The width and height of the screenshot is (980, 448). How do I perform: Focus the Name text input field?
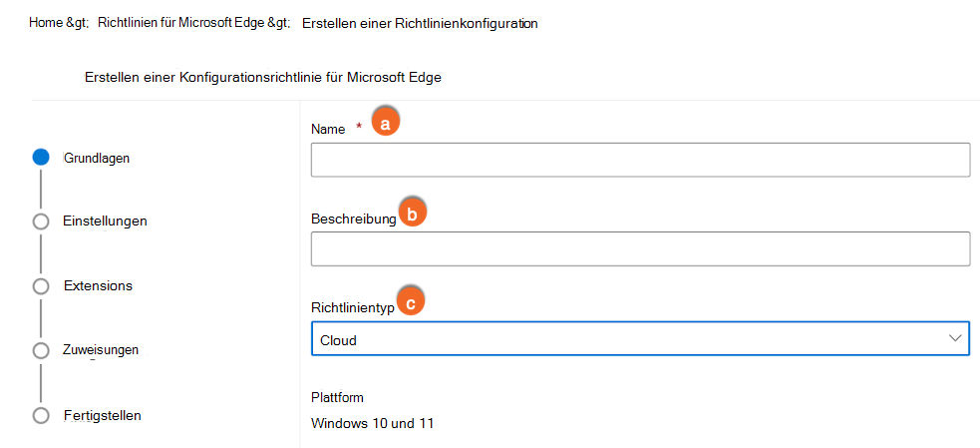[x=640, y=160]
